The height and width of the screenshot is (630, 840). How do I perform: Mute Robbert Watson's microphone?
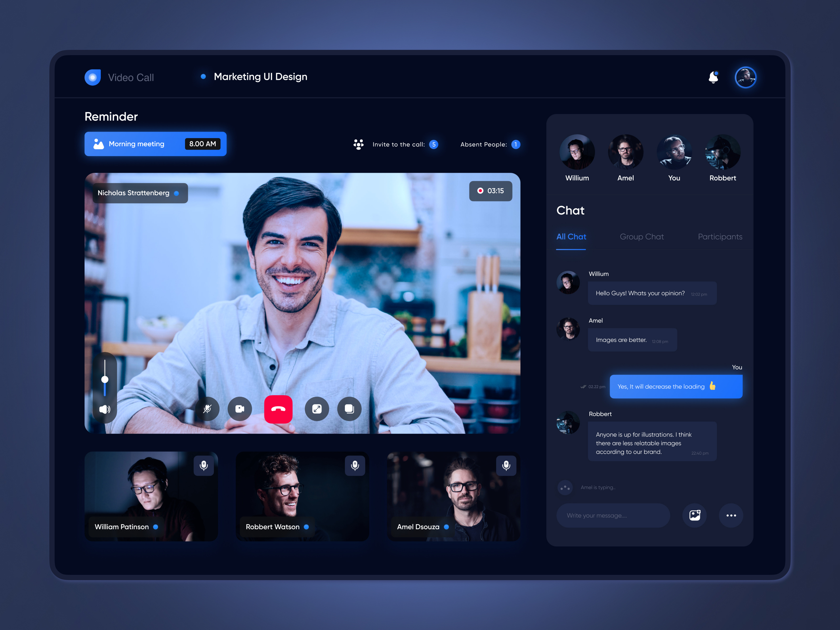[355, 466]
